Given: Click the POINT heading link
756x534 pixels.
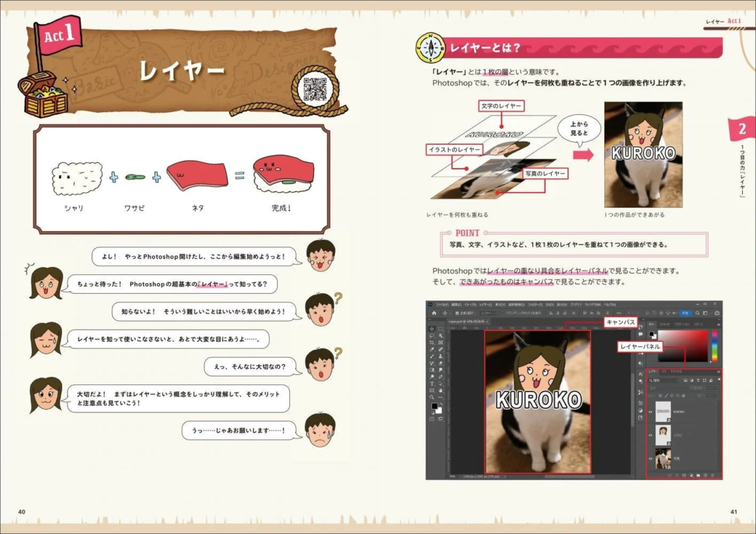Looking at the screenshot, I should click(466, 233).
